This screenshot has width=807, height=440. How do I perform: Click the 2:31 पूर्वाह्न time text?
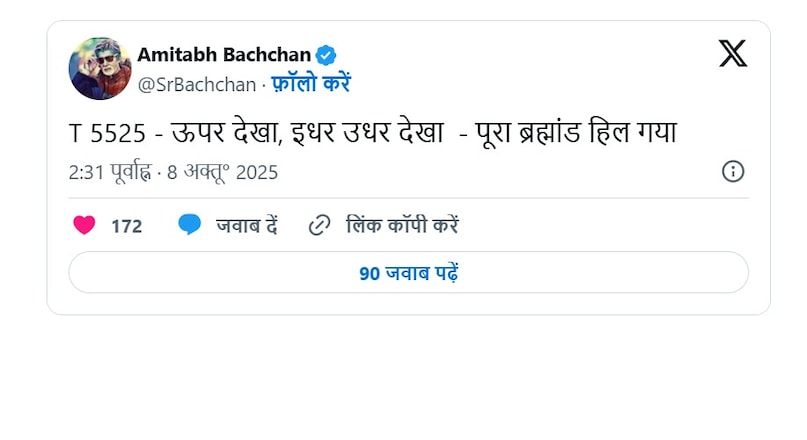point(109,172)
